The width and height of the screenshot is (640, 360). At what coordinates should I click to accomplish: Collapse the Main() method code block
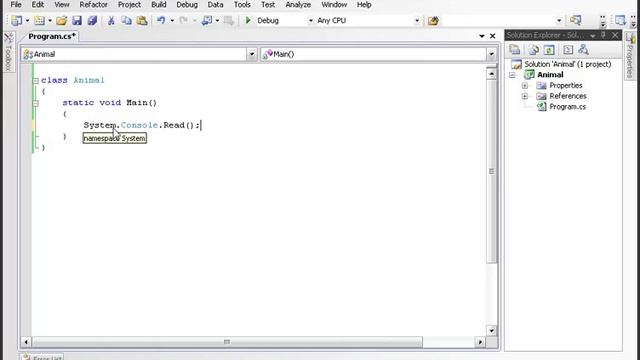point(36,103)
